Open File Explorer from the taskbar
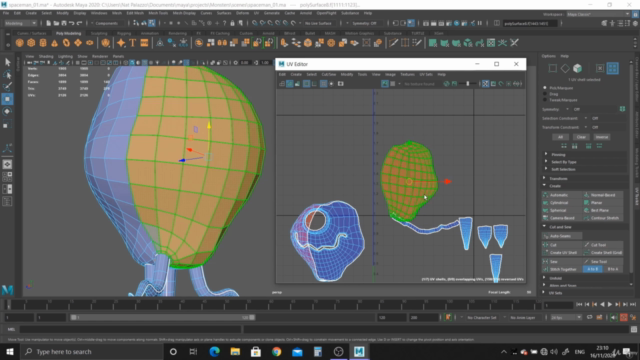This screenshot has height=360, width=640. click(x=235, y=351)
